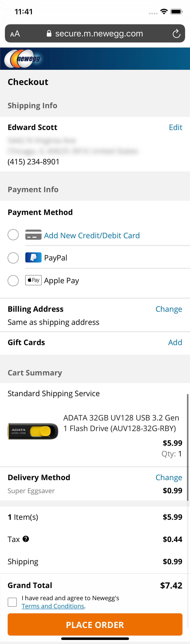
Task: Open the AA text size control in Safari
Action: click(15, 33)
